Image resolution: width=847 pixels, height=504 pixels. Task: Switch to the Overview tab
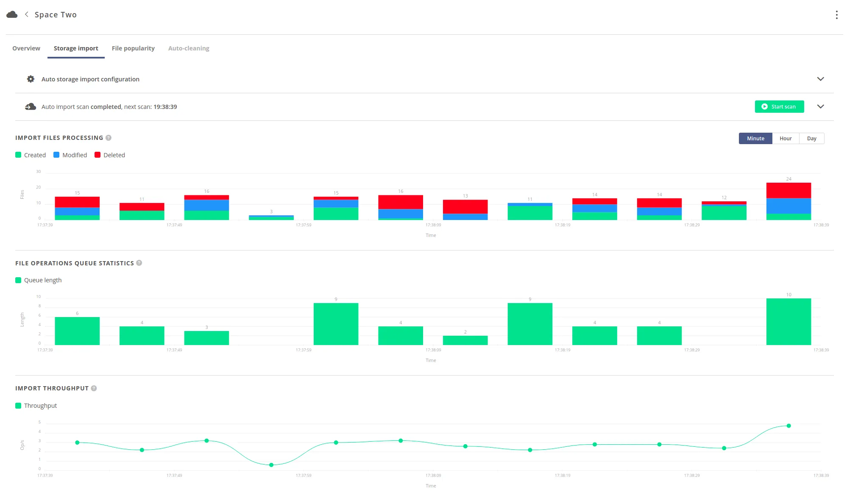pyautogui.click(x=25, y=48)
